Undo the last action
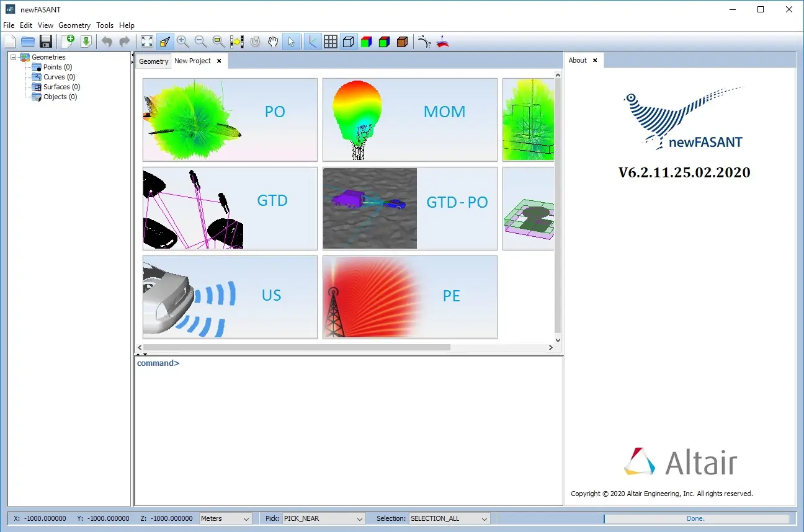This screenshot has width=804, height=532. click(x=107, y=42)
